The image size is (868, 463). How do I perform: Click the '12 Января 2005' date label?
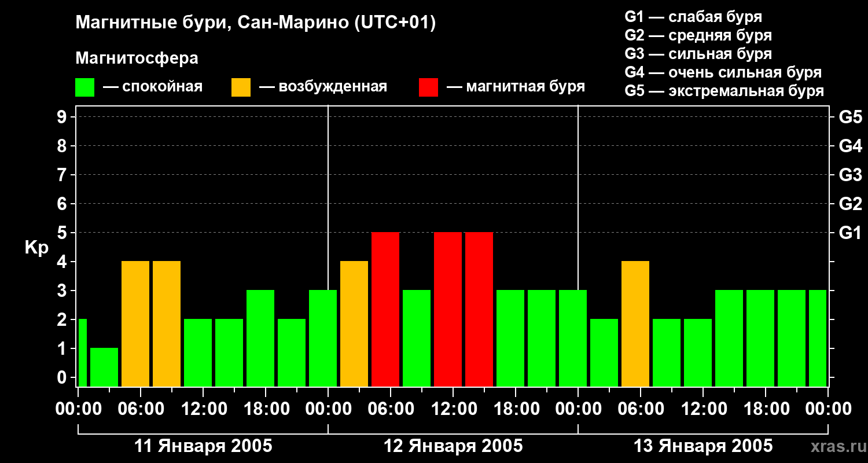pos(453,446)
